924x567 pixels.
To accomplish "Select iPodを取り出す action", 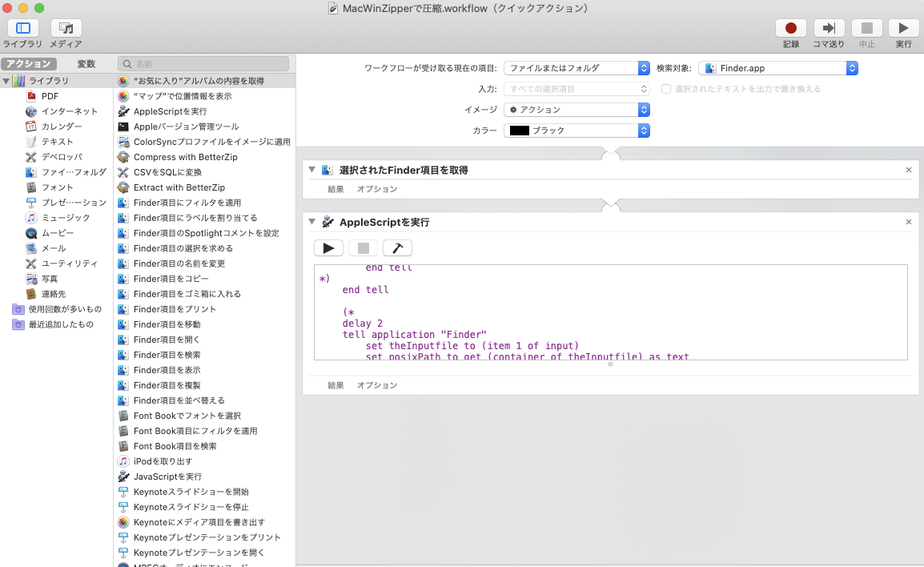I will coord(163,461).
